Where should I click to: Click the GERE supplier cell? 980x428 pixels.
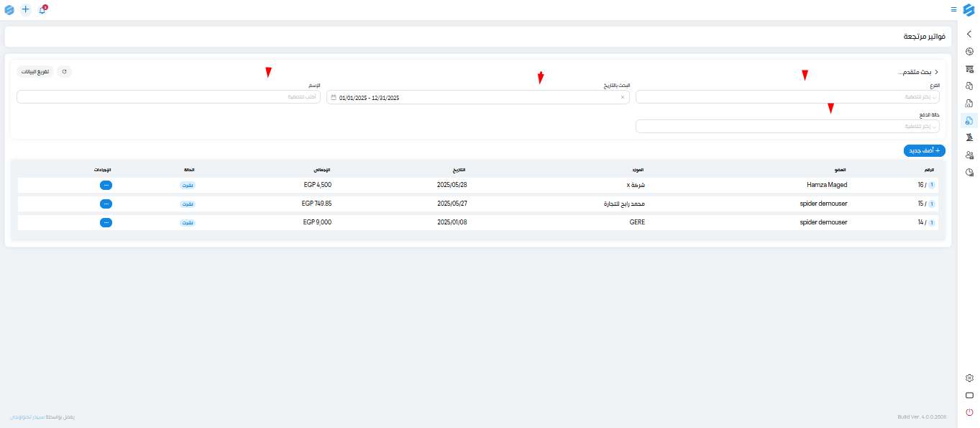(637, 222)
